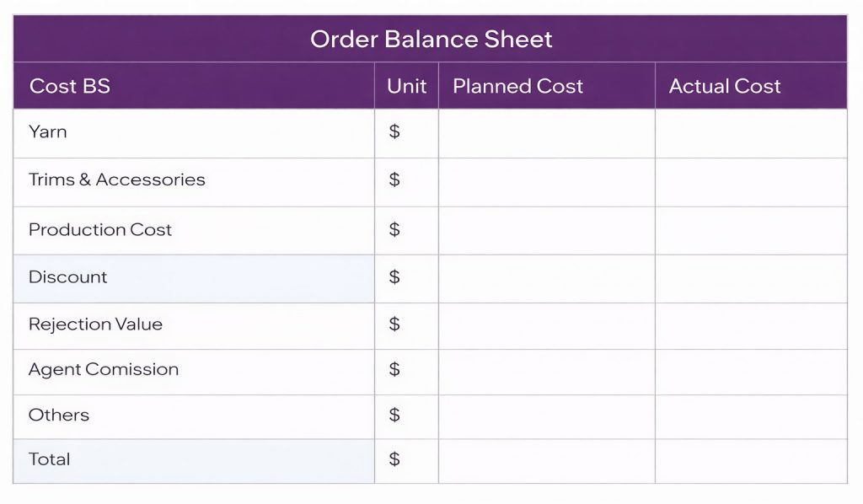
Task: Click Actual Cost cell for Agent Comission
Action: [x=750, y=371]
